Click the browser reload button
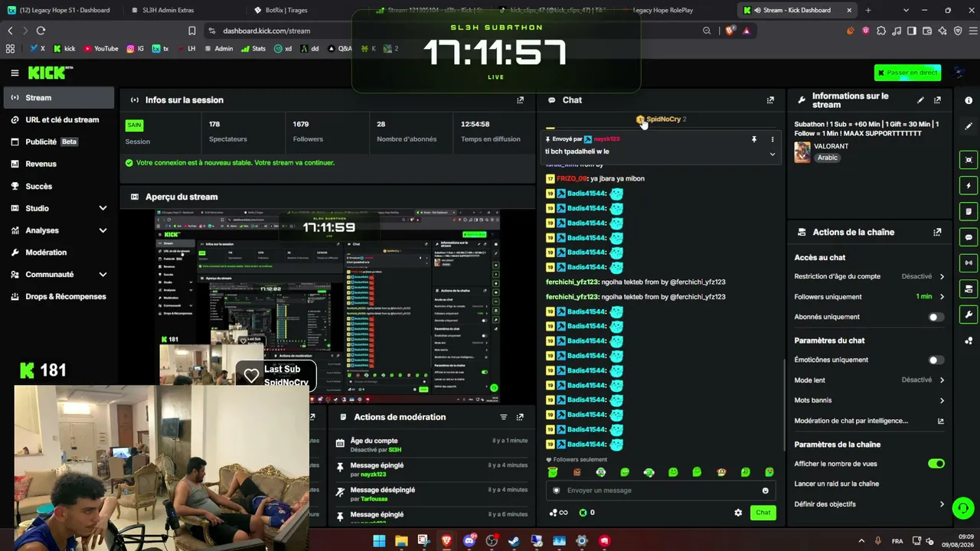980x551 pixels. 41,31
